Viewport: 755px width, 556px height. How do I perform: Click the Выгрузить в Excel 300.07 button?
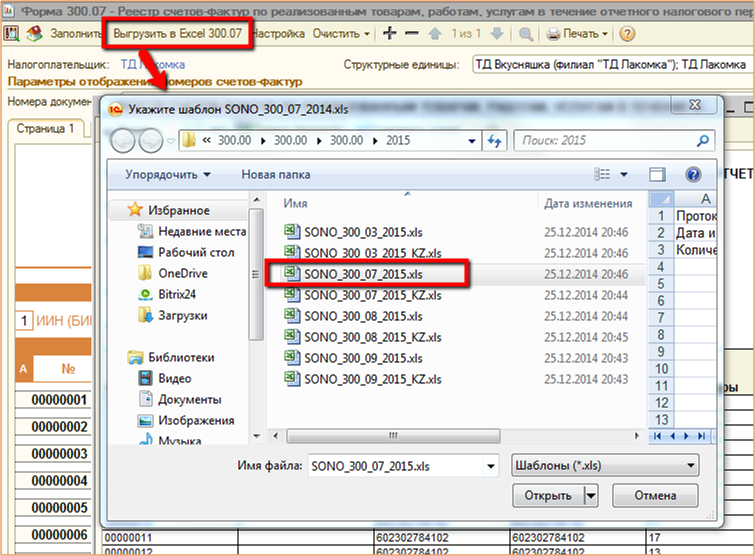[176, 33]
